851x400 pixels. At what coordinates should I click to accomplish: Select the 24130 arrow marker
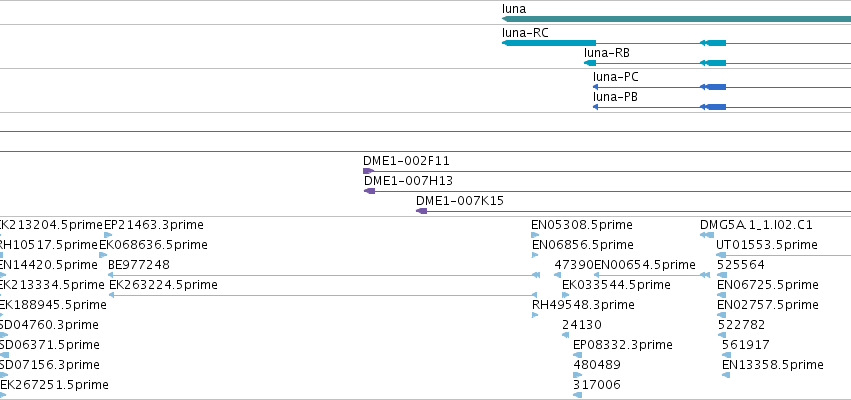tap(566, 335)
